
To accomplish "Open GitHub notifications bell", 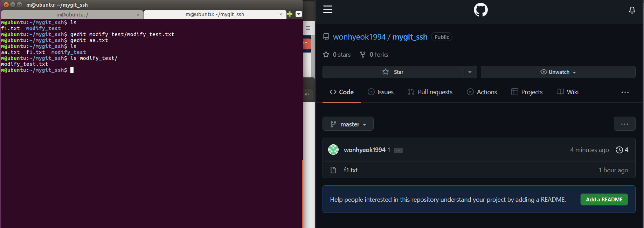I will pos(632,10).
